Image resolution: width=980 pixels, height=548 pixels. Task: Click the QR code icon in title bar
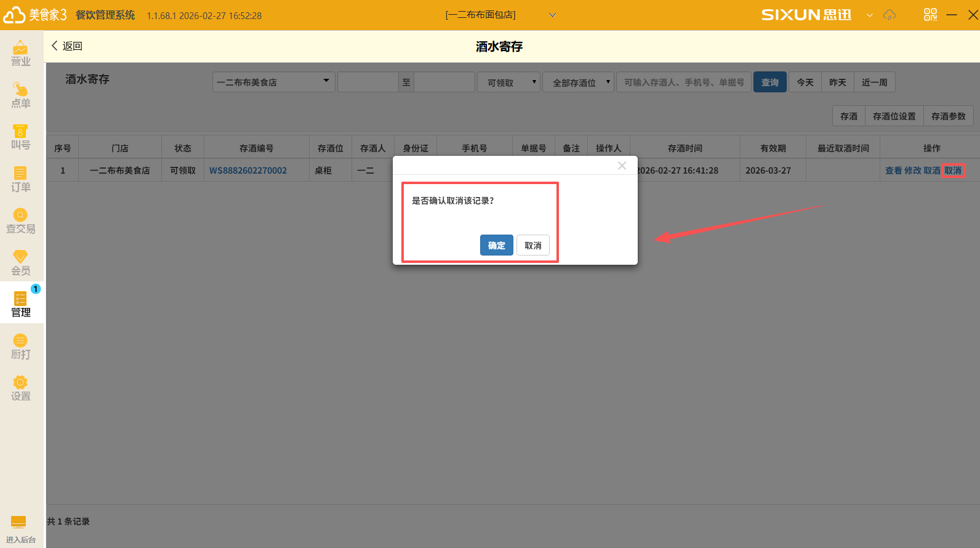(x=930, y=15)
